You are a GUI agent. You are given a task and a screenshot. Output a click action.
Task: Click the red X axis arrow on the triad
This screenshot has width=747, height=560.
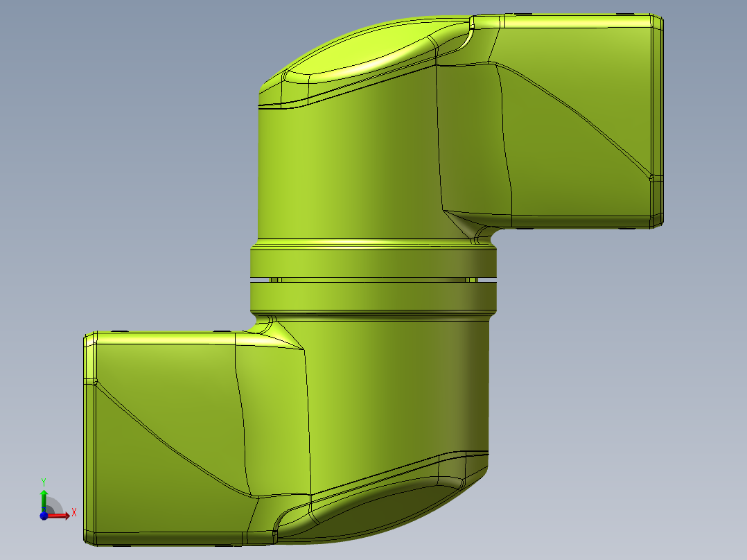[61, 516]
